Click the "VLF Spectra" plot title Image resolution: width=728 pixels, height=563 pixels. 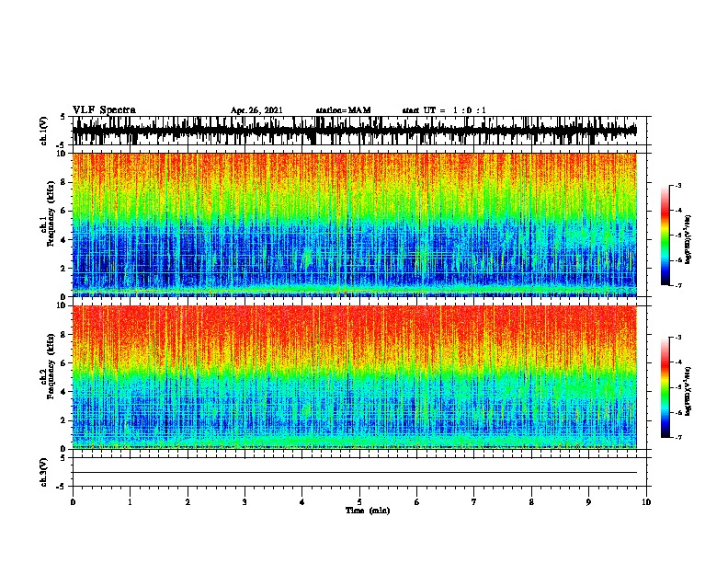[104, 110]
